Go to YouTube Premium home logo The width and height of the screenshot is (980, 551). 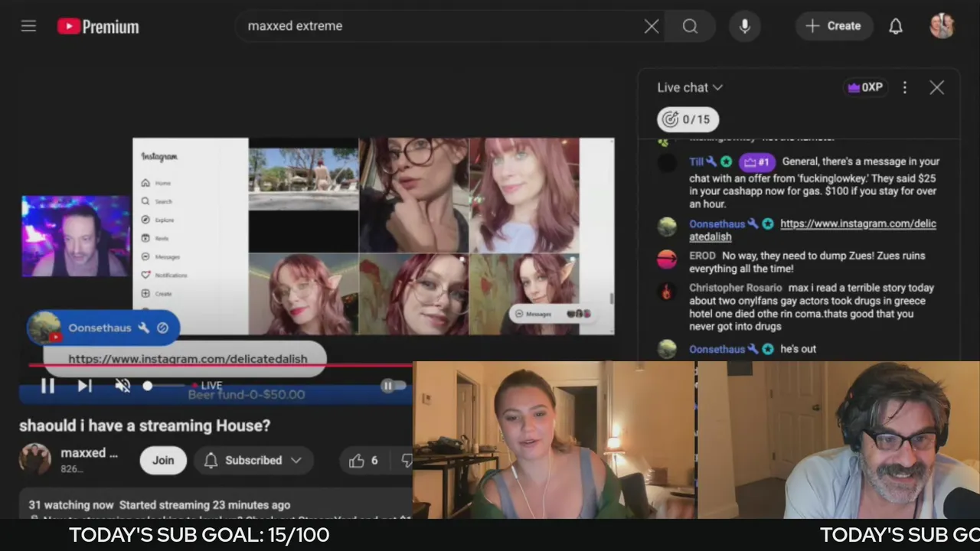98,27
